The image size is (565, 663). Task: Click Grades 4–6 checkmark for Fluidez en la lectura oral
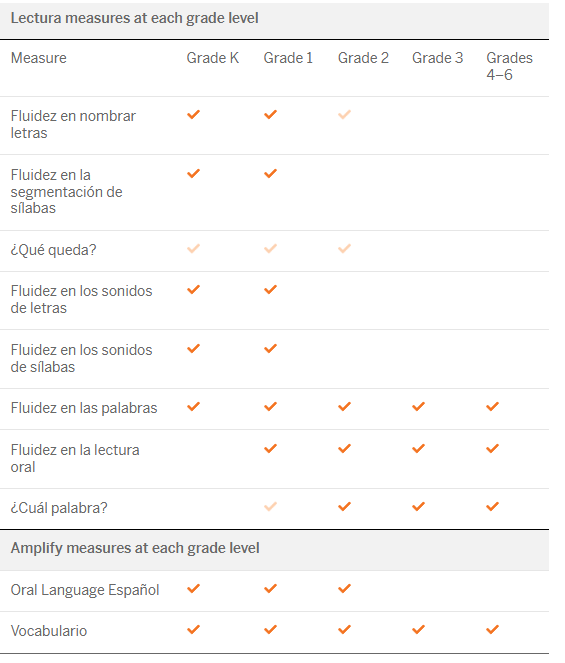coord(493,449)
